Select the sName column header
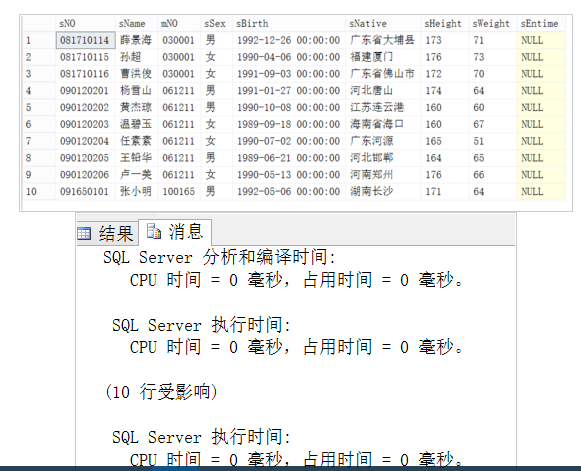581x471 pixels. click(136, 24)
